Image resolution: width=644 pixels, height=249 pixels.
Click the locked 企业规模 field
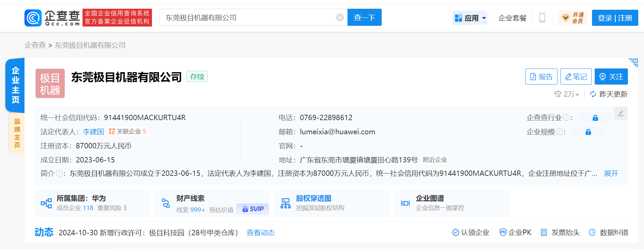(588, 132)
